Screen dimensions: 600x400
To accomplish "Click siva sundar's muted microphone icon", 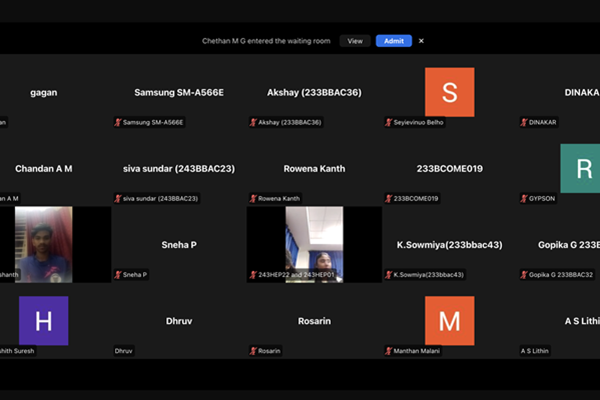I will coord(118,199).
